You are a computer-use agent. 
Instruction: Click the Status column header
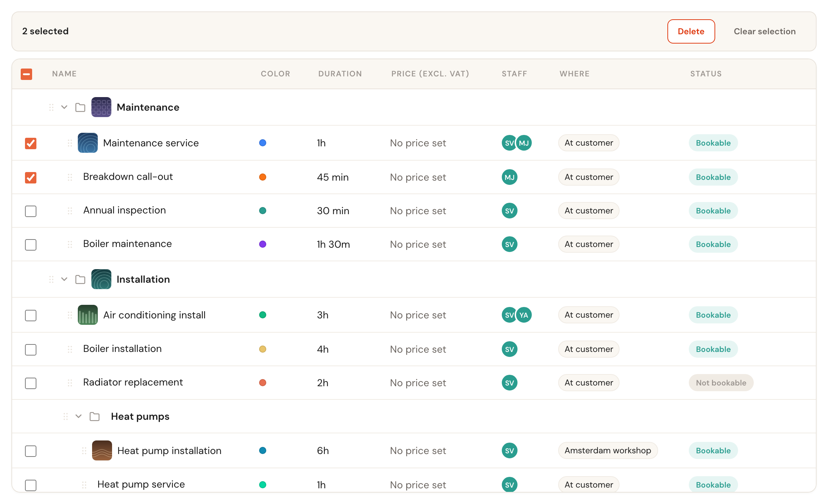point(706,74)
